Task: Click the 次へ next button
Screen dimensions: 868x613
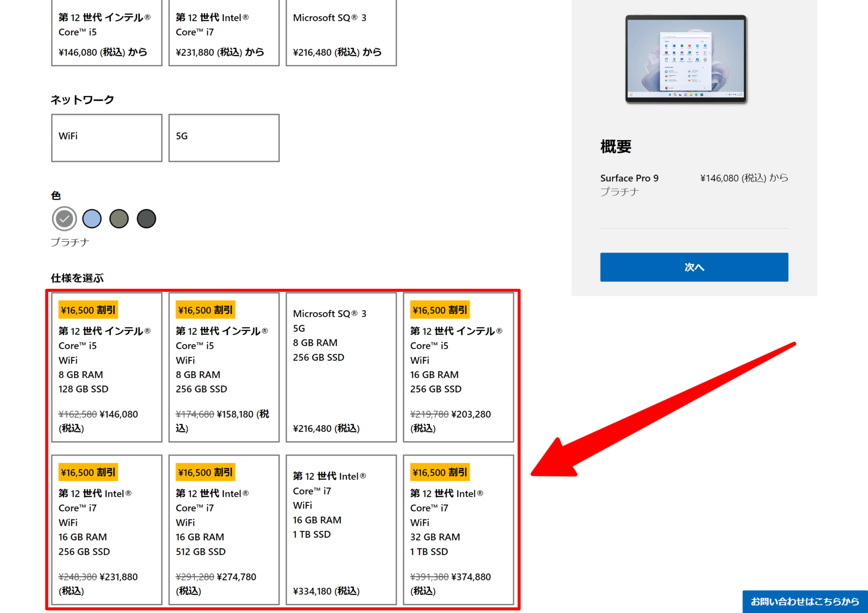Action: [694, 267]
